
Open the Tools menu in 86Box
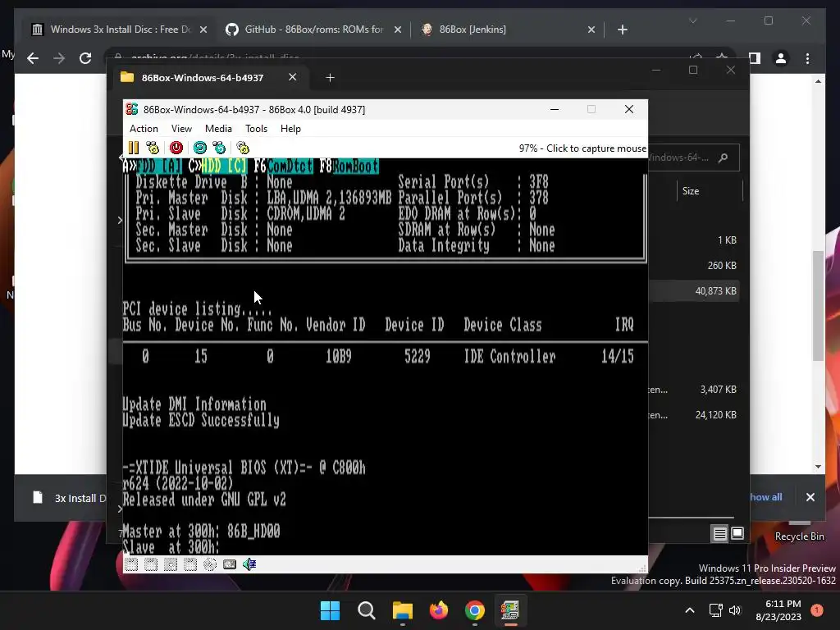click(x=256, y=129)
